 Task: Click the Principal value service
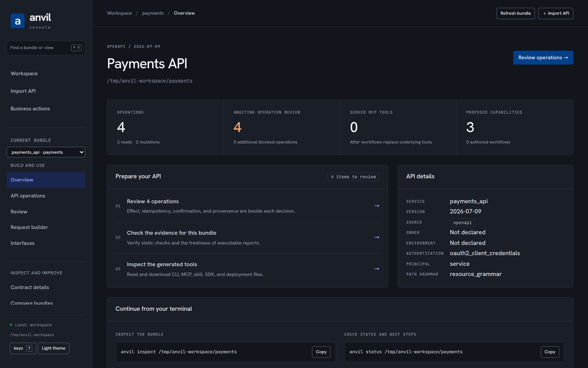(459, 264)
